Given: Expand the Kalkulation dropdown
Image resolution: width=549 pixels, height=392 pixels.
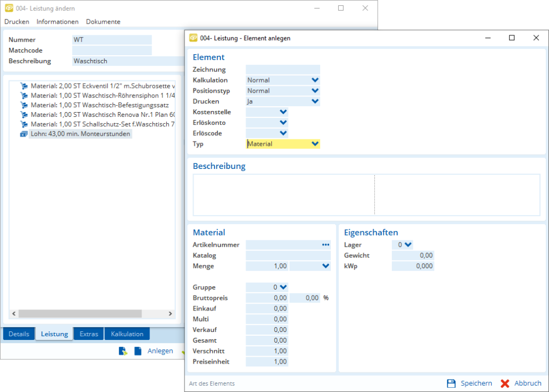Looking at the screenshot, I should point(315,80).
